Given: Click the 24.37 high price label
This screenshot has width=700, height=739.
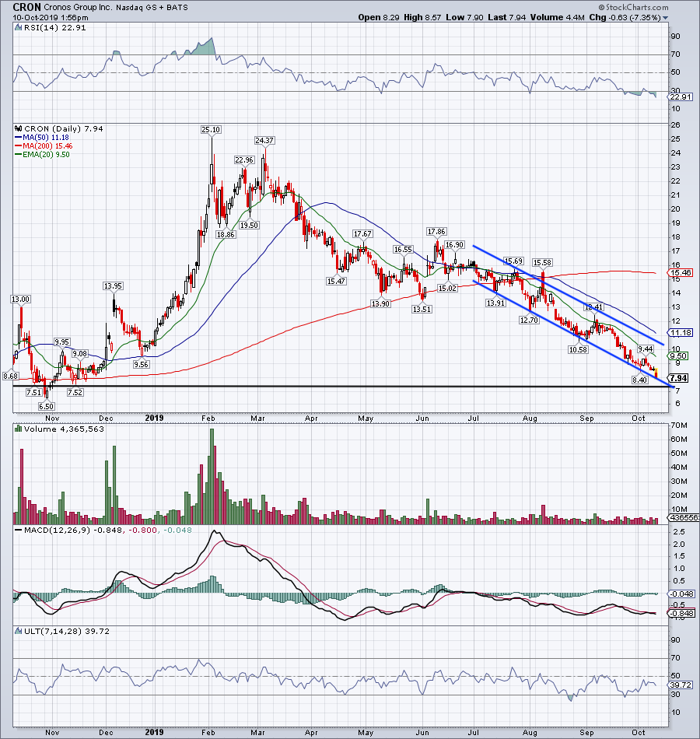Looking at the screenshot, I should (264, 141).
